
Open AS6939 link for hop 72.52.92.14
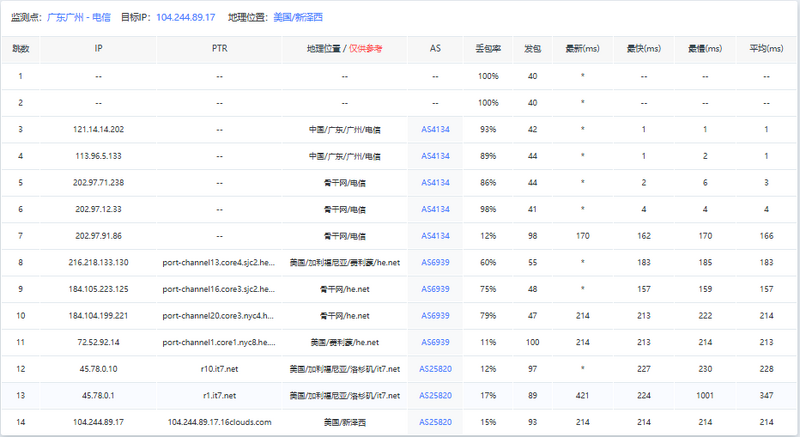pyautogui.click(x=435, y=342)
